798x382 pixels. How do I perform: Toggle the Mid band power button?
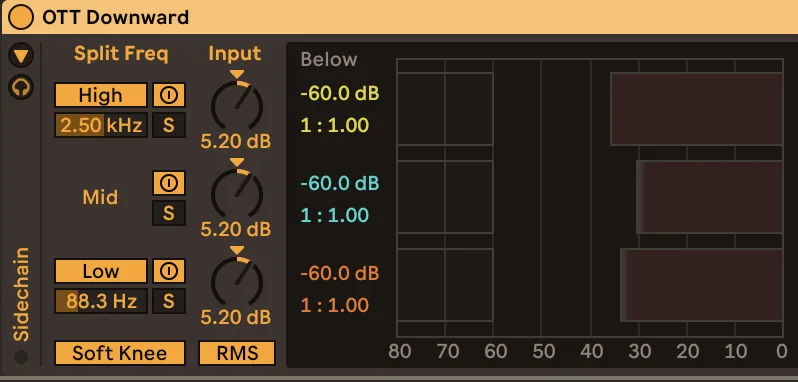click(x=168, y=183)
